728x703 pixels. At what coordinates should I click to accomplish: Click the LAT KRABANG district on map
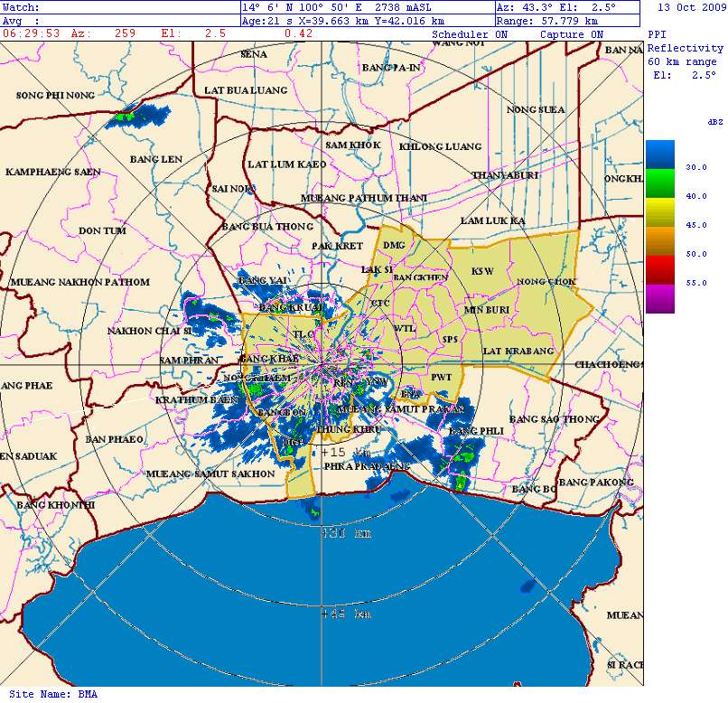click(x=518, y=351)
